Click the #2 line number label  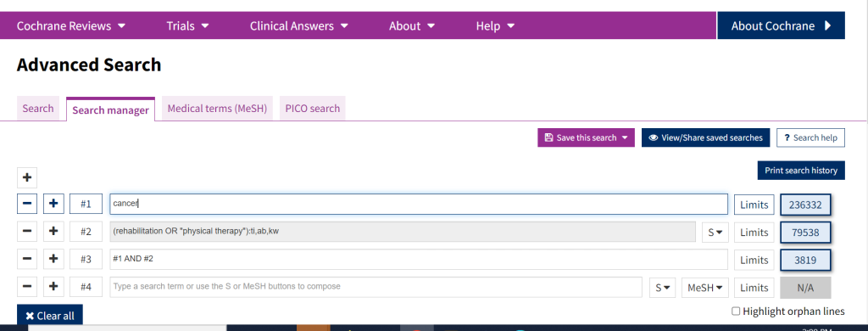(86, 232)
